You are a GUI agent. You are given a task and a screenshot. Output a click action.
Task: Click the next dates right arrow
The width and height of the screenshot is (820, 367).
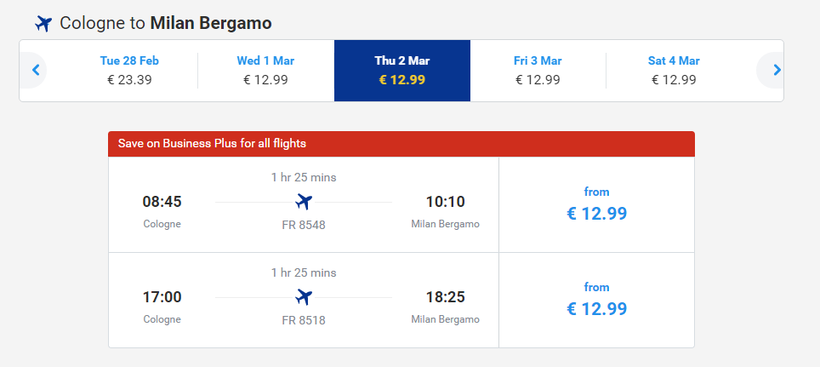tap(777, 70)
